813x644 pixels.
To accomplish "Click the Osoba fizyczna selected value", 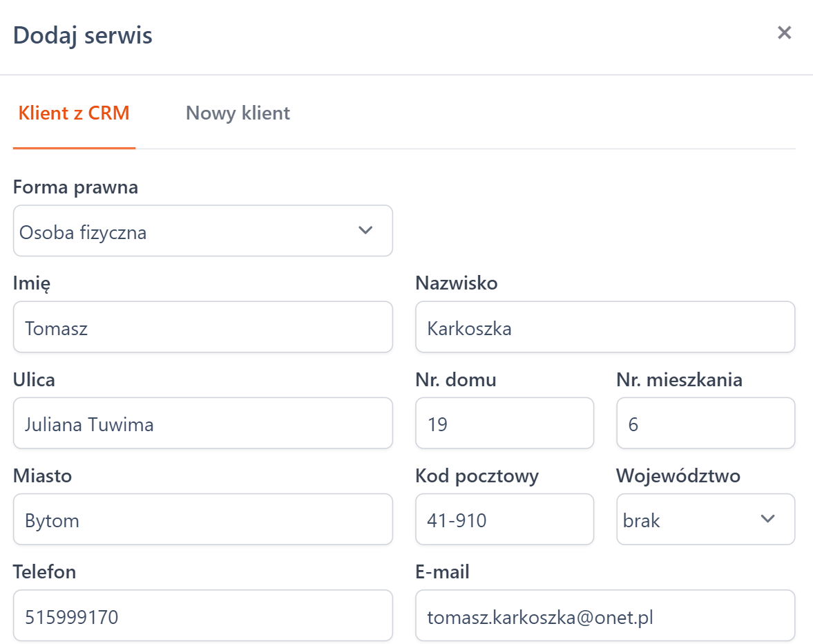I will 83,232.
